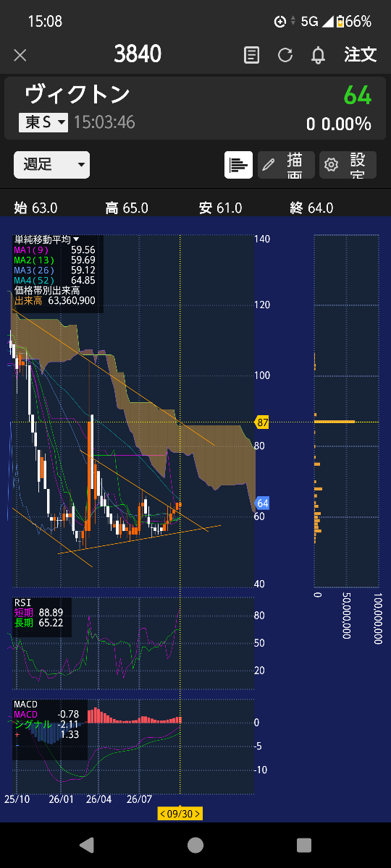Screen dimensions: 391x868
Task: Tap the 64 current price marker
Action: coord(262,503)
